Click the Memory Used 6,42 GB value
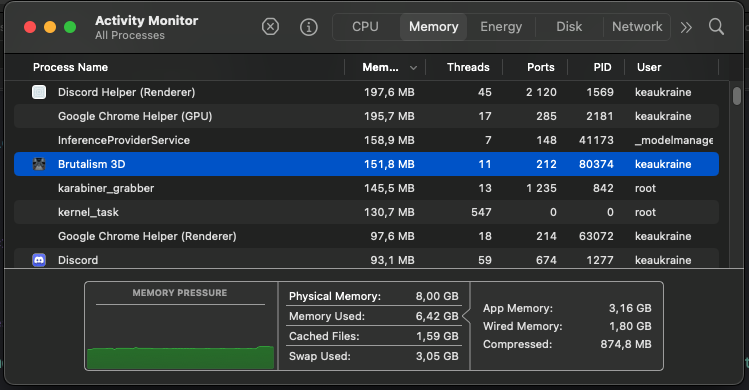749x390 pixels. (437, 316)
